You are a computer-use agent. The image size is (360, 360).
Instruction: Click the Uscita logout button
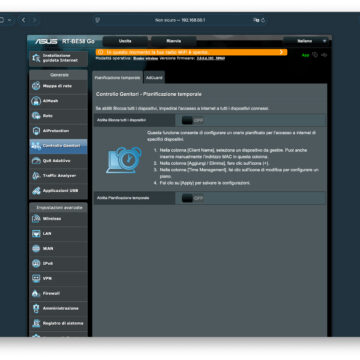[125, 41]
